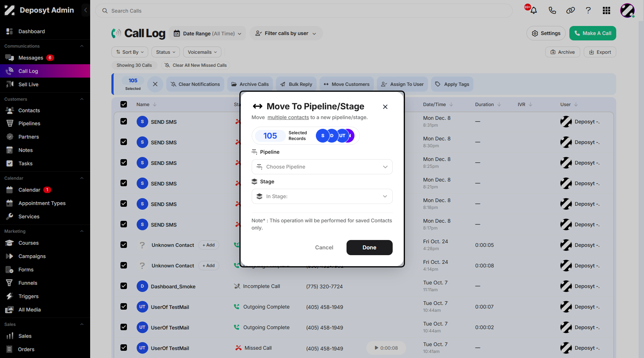Open the help question mark icon
644x358 pixels.
click(588, 10)
